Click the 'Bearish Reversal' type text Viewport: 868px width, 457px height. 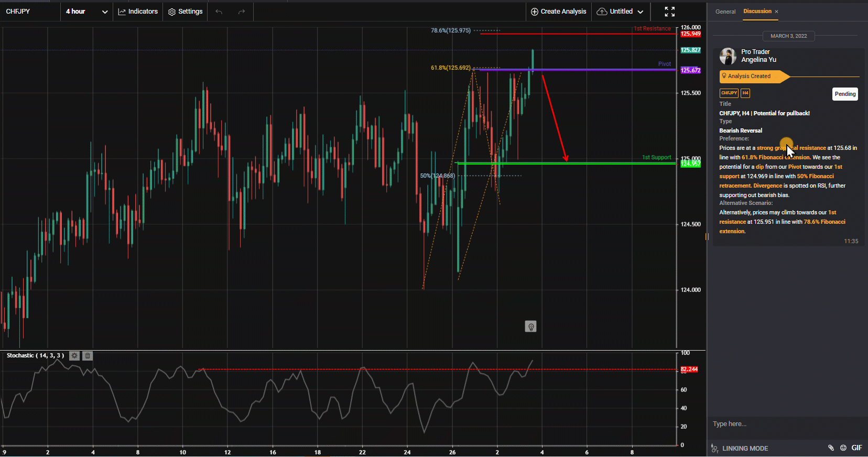pos(741,130)
